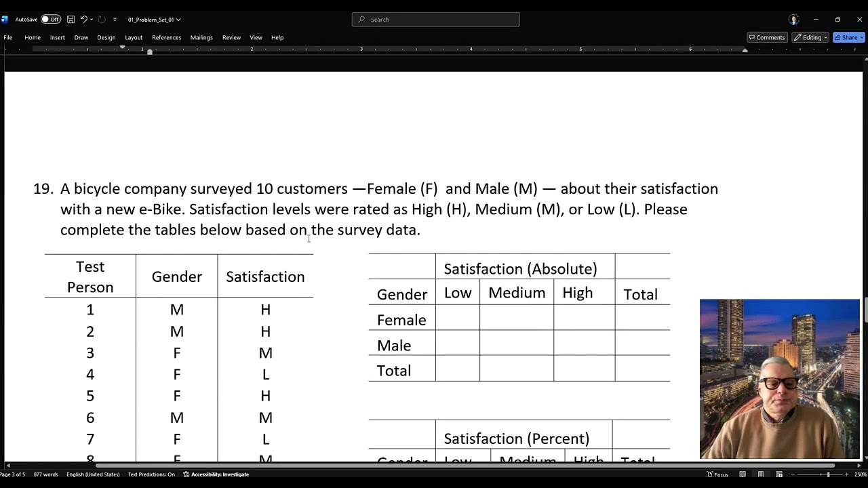
Task: Switch to Read Mode view
Action: click(x=743, y=474)
